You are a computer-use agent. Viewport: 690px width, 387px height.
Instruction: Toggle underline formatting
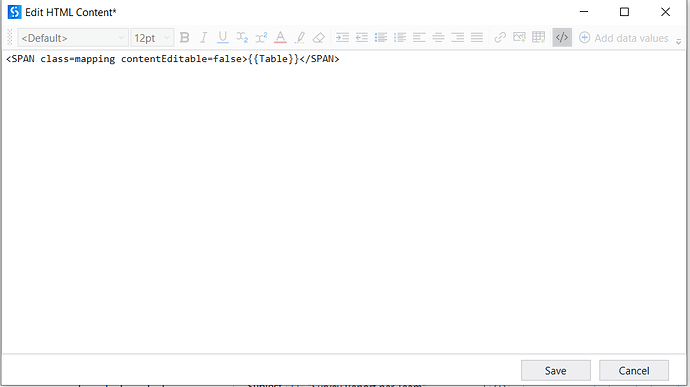click(x=223, y=38)
